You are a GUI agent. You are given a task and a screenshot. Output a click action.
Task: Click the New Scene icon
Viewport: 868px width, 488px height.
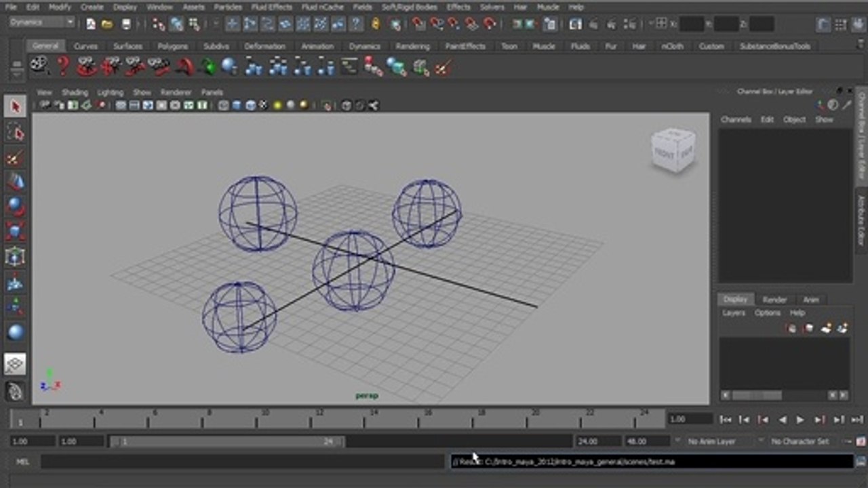point(91,24)
